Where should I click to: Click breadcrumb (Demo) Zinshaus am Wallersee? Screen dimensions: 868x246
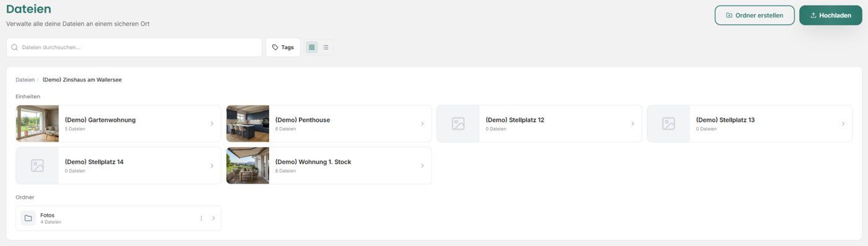point(82,80)
